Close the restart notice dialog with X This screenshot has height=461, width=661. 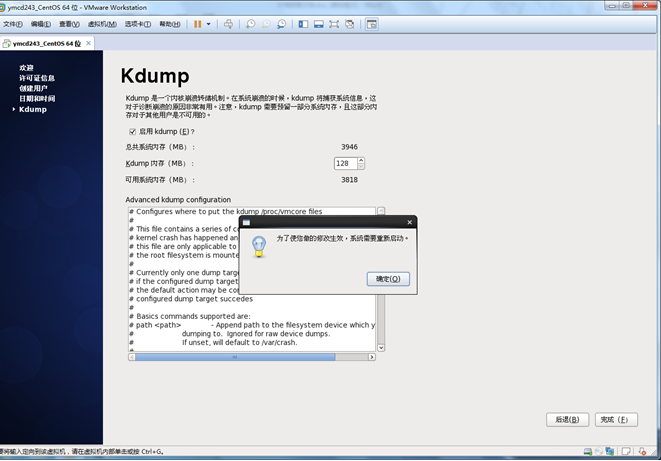click(x=409, y=222)
